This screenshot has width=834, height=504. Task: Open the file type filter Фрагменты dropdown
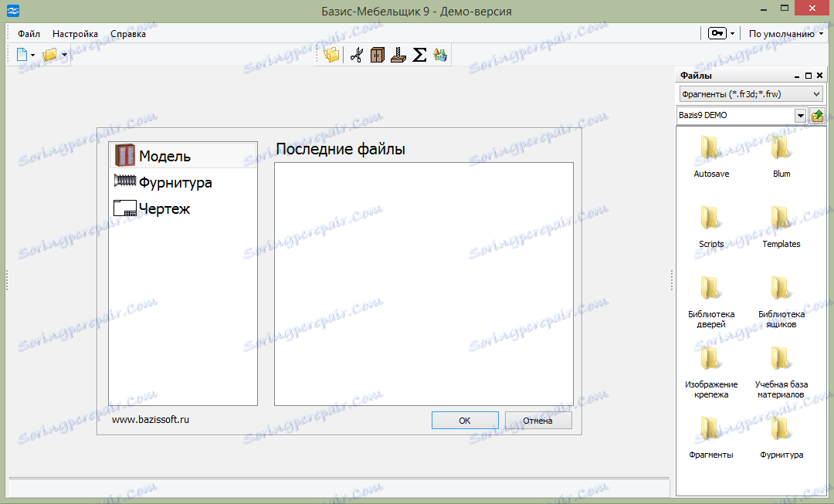pos(751,94)
